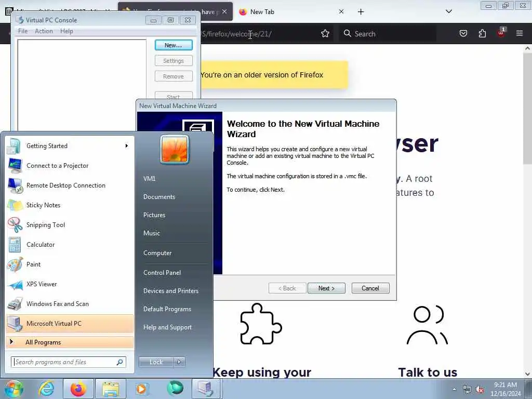Screen dimensions: 532x399
Task: Open Documents from Start menu
Action: click(159, 197)
